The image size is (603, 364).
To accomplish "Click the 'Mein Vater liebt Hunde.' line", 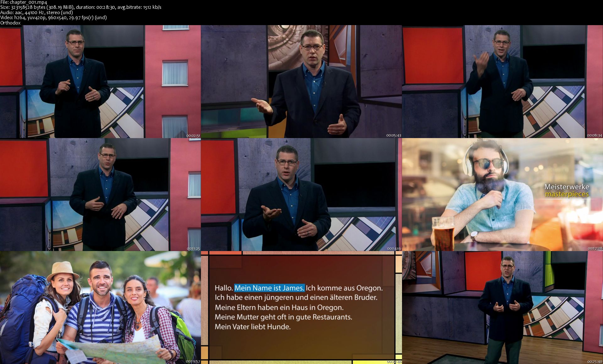I will (x=253, y=327).
